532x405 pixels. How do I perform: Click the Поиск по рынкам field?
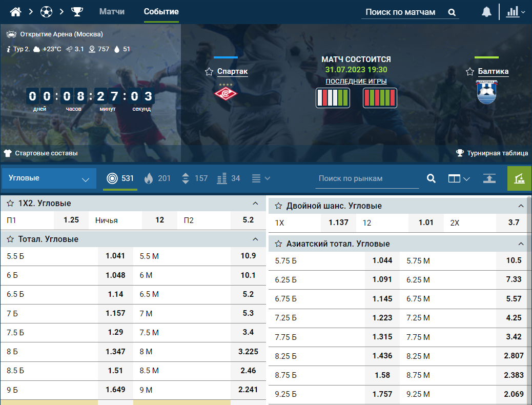(x=367, y=178)
